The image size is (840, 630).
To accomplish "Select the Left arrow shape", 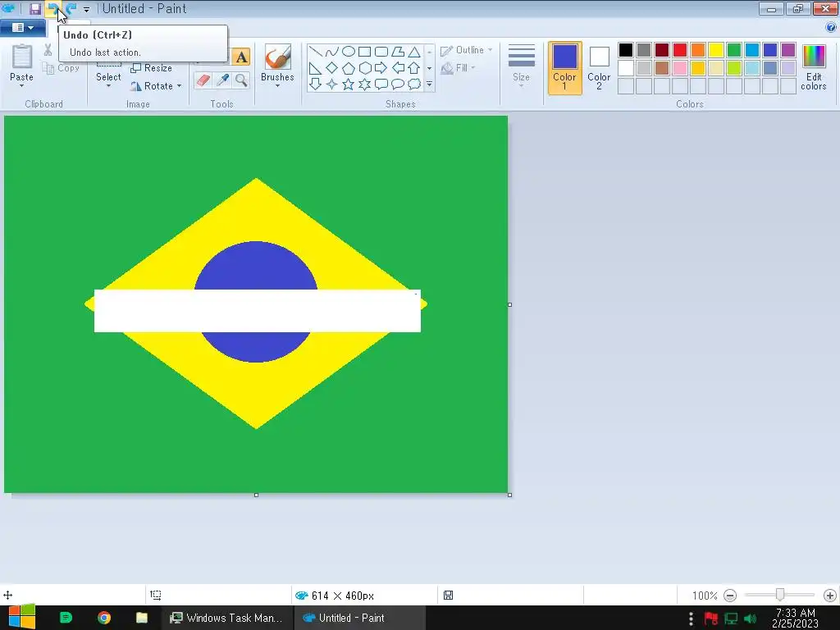I will click(x=398, y=68).
